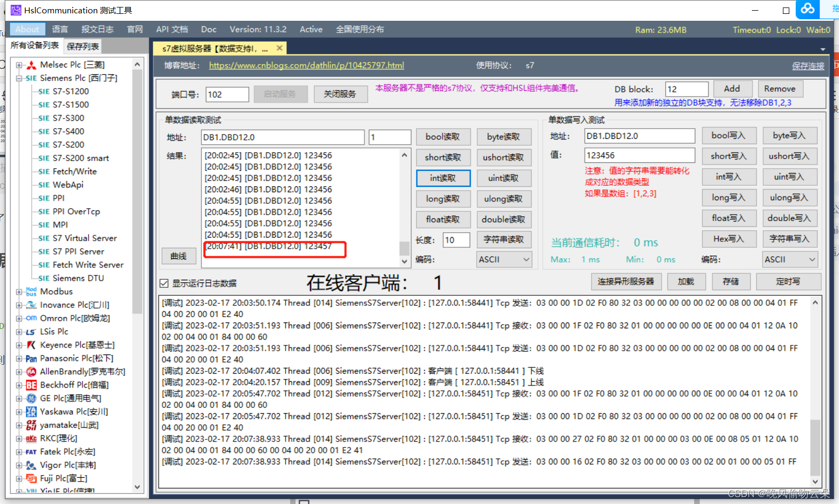The width and height of the screenshot is (839, 504).
Task: Click the Remove DB block button
Action: (x=780, y=89)
